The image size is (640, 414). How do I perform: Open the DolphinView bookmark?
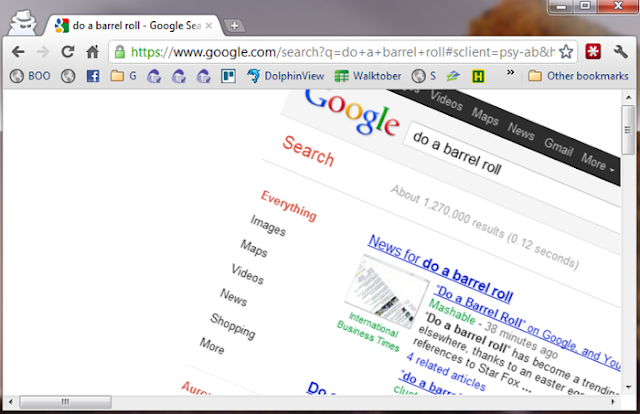pyautogui.click(x=286, y=76)
